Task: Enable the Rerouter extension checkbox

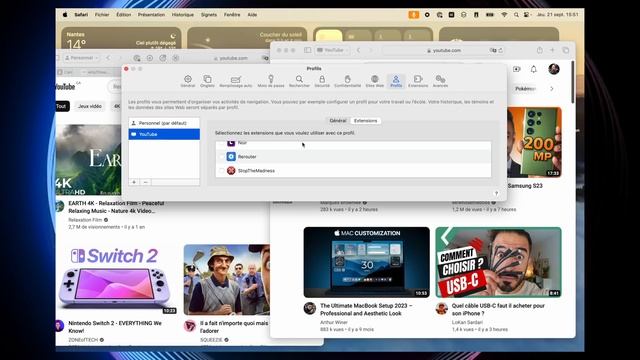Action: click(222, 157)
